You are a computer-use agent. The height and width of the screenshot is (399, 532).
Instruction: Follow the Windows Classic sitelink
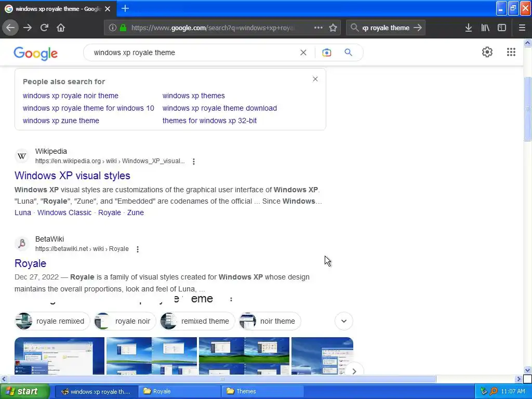click(x=64, y=212)
